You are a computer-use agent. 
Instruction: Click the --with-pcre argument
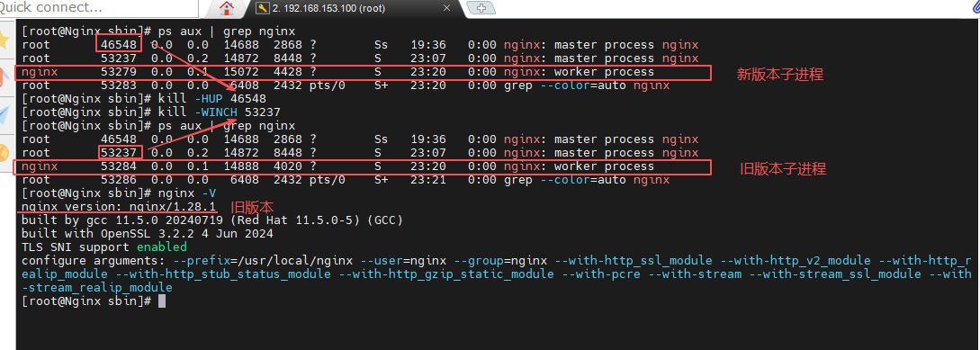coord(601,274)
